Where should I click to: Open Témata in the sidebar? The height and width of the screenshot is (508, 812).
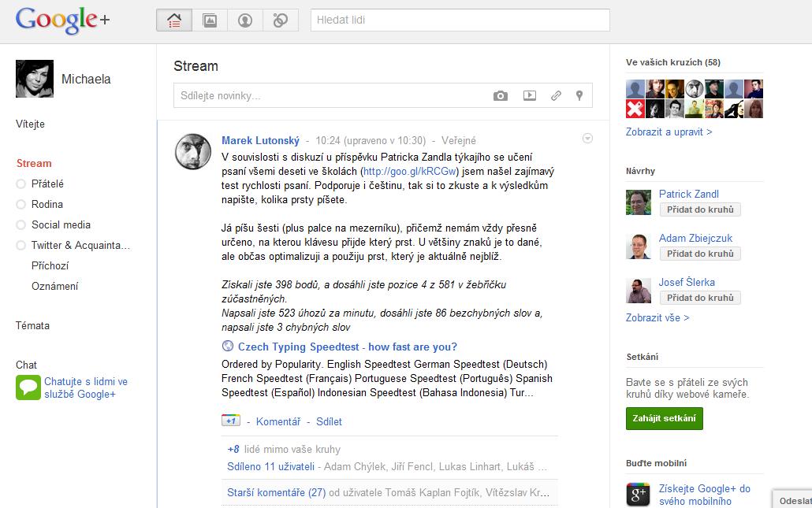pyautogui.click(x=32, y=325)
